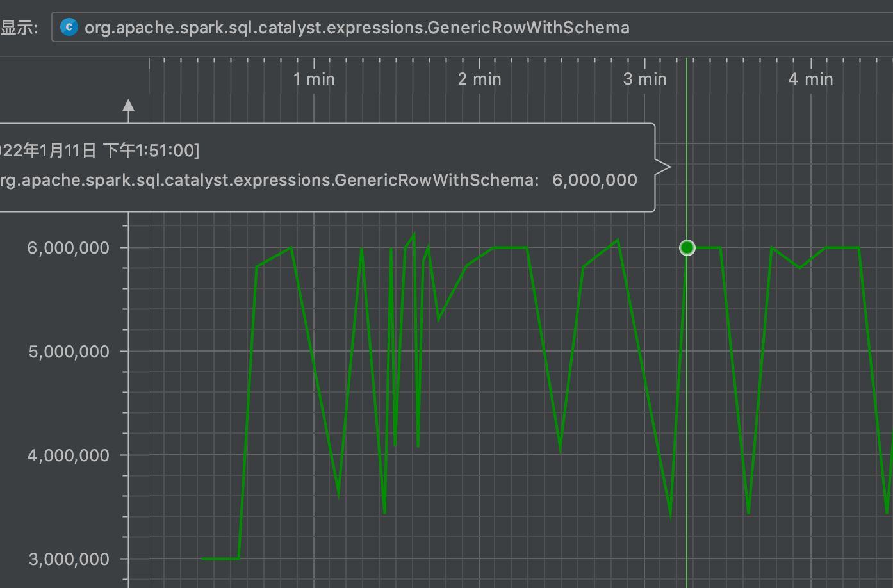893x588 pixels.
Task: Click the "1 min" time ruler label
Action: pyautogui.click(x=314, y=79)
